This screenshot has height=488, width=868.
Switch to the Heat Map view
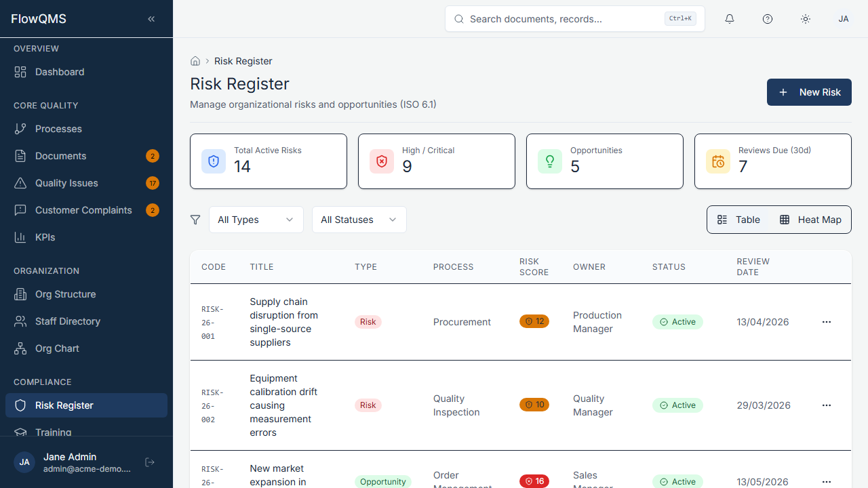click(810, 219)
